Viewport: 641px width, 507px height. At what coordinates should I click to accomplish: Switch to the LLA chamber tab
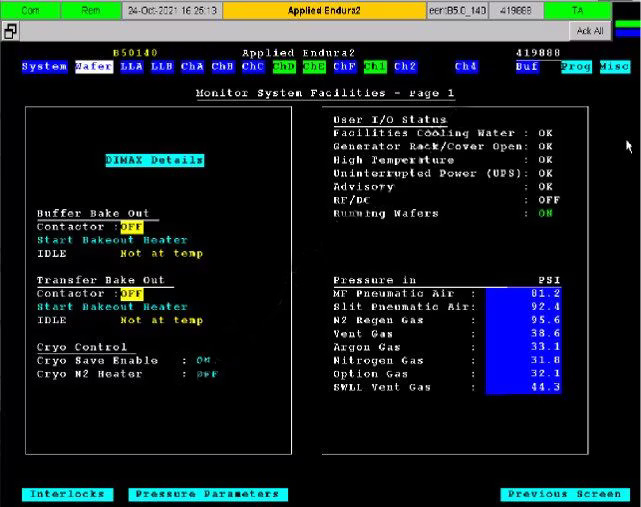click(x=131, y=67)
